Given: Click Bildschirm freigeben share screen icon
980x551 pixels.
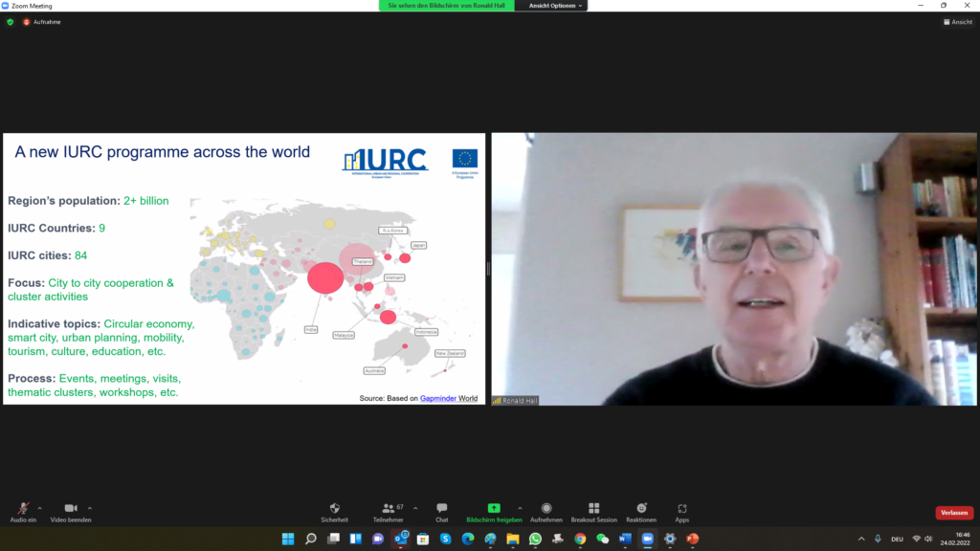Looking at the screenshot, I should click(494, 509).
